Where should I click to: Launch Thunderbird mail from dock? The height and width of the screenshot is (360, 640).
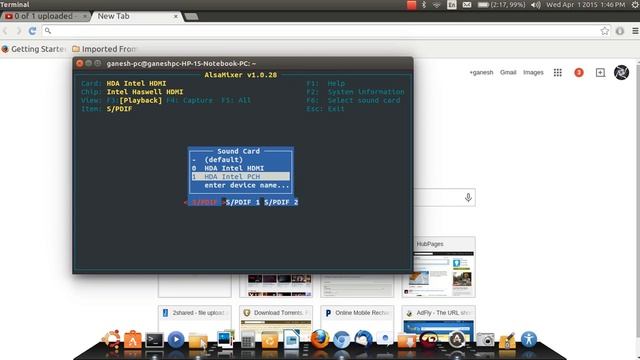point(363,339)
